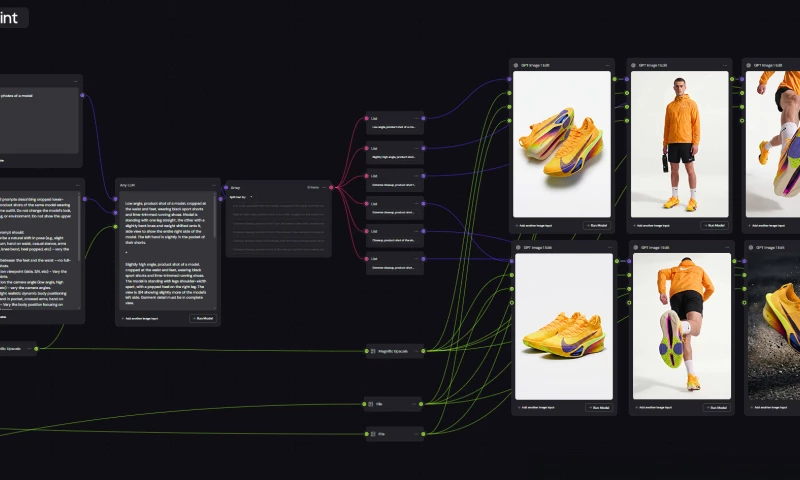Select the standing model in orange jacket image

pyautogui.click(x=680, y=144)
